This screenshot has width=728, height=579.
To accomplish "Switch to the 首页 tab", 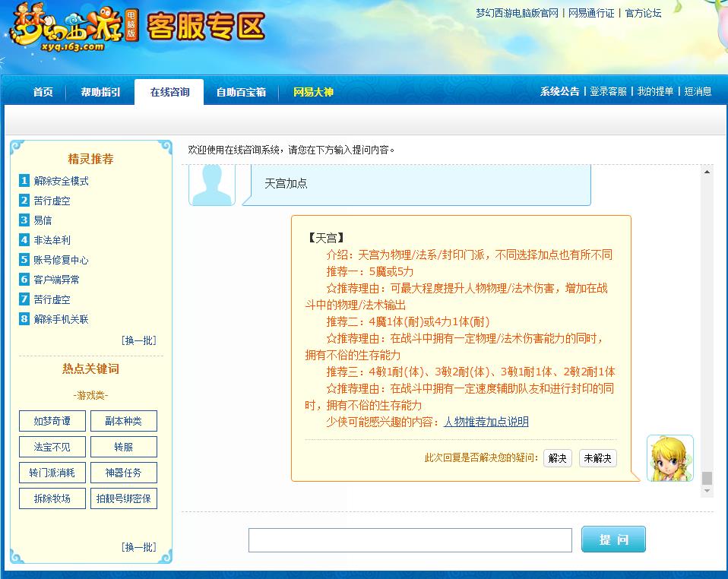I will (x=41, y=92).
